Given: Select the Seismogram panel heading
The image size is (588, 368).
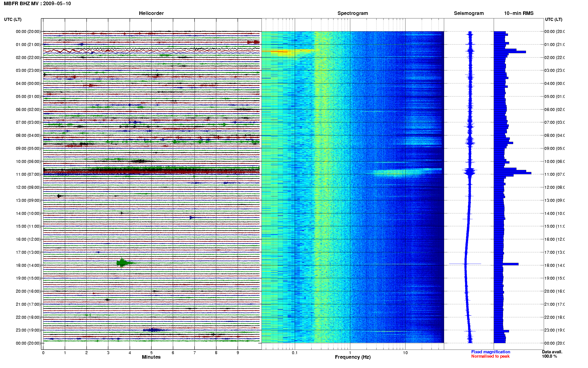Looking at the screenshot, I should [x=469, y=13].
